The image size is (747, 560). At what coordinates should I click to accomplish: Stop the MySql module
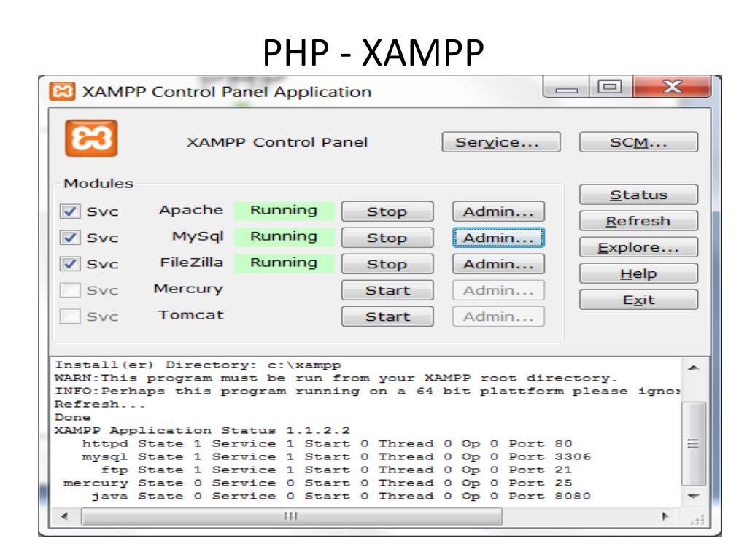[x=387, y=238]
